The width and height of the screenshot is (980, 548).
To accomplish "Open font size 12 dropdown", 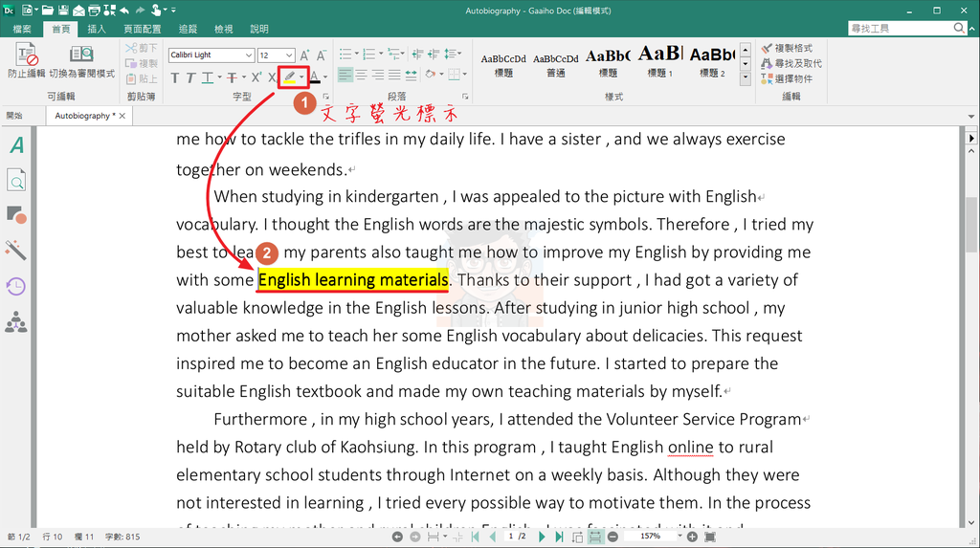I will (289, 55).
